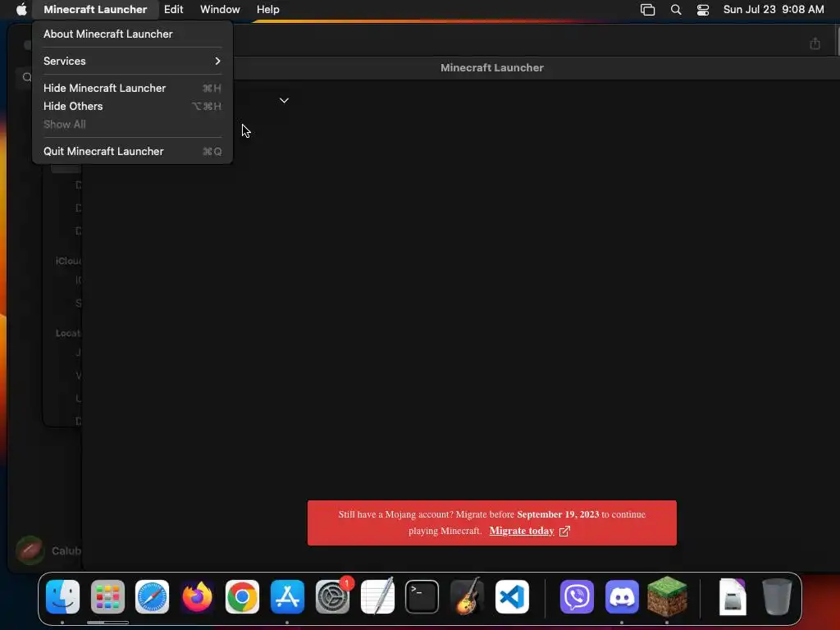Click the search magnifier in the background window
This screenshot has height=630, width=840.
tap(27, 77)
